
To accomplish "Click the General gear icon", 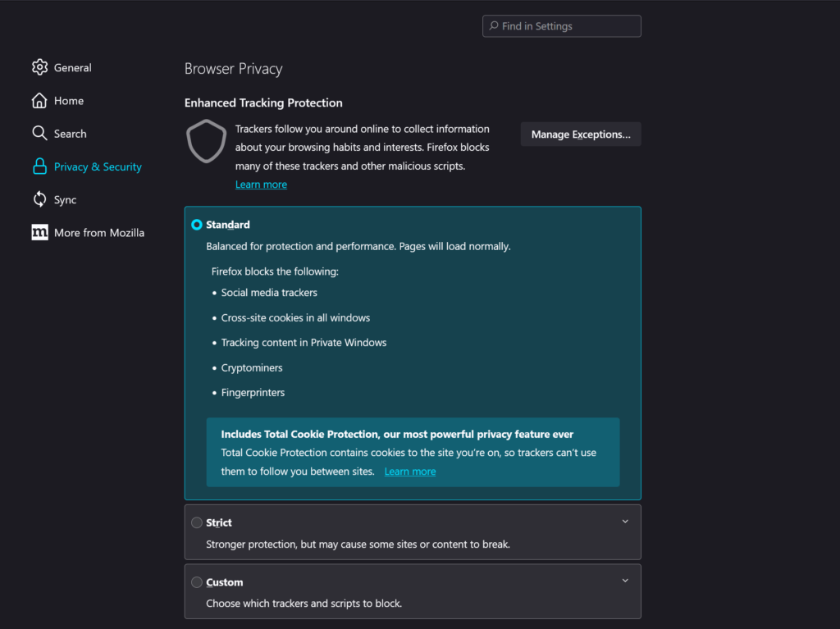I will (x=39, y=67).
